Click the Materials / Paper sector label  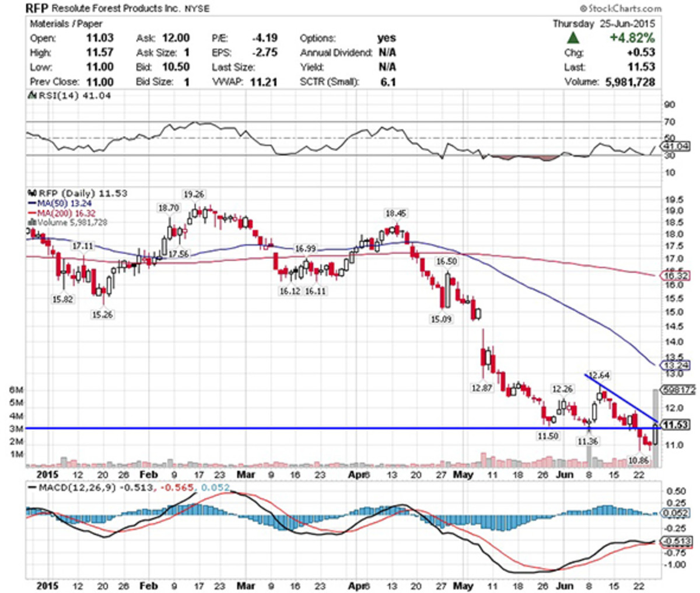click(66, 24)
